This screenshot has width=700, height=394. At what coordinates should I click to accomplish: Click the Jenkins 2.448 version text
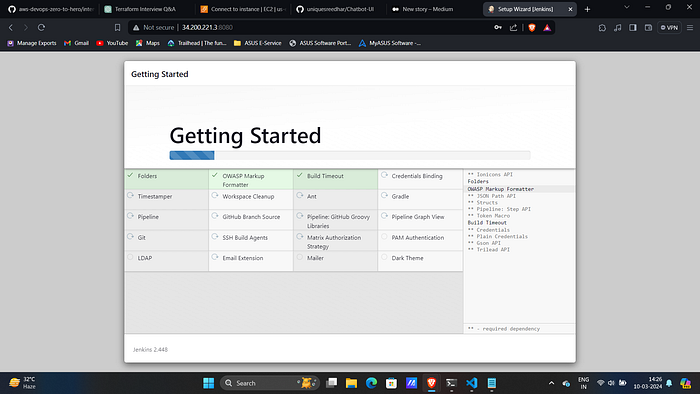(x=150, y=350)
